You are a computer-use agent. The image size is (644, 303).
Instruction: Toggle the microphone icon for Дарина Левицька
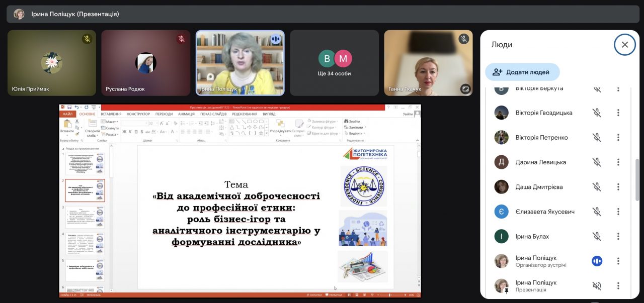[x=597, y=162]
